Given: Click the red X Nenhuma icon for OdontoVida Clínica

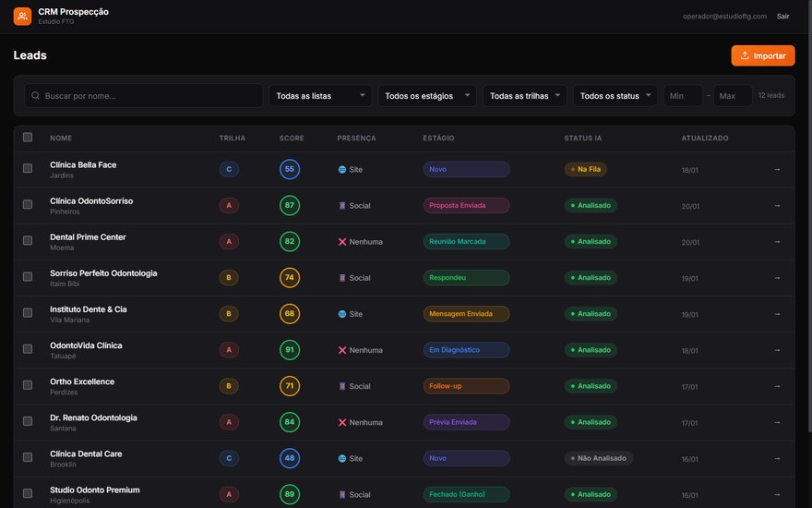Looking at the screenshot, I should click(x=341, y=350).
